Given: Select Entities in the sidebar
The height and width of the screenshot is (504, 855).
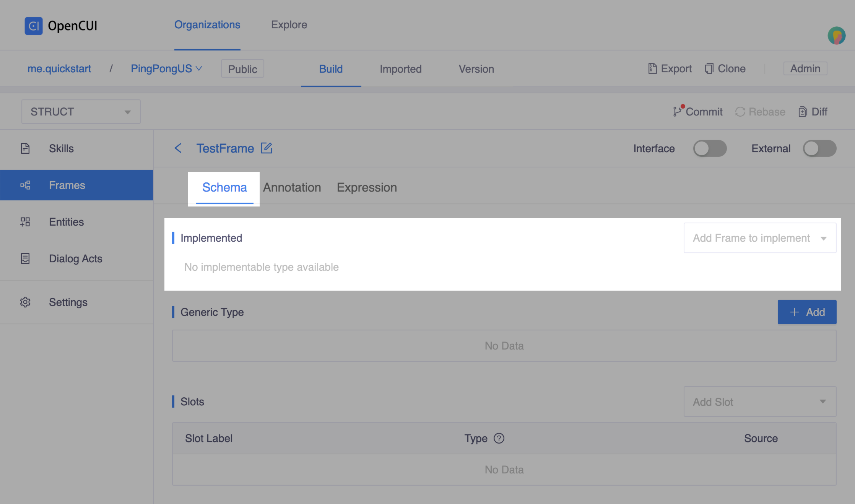Looking at the screenshot, I should (66, 222).
